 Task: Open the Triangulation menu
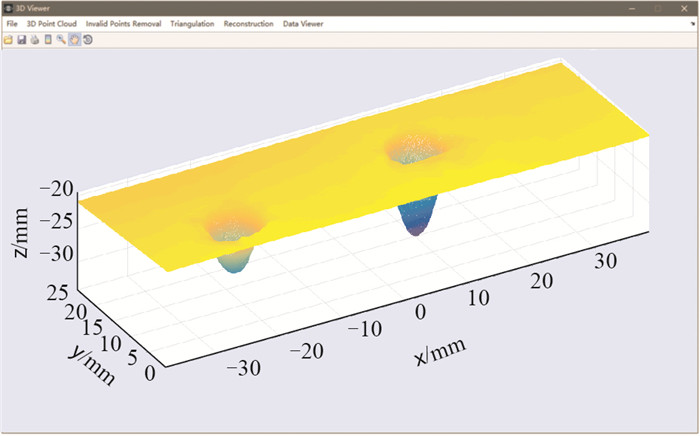(192, 23)
